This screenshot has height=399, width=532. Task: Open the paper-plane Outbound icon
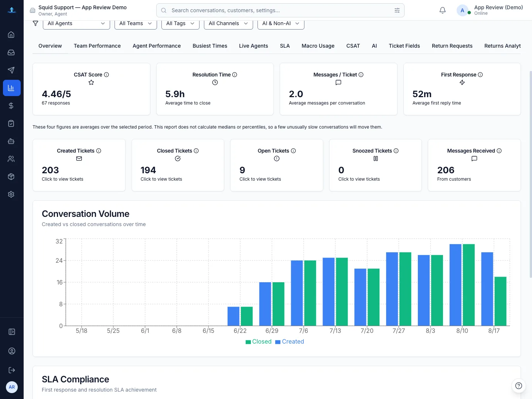11,70
